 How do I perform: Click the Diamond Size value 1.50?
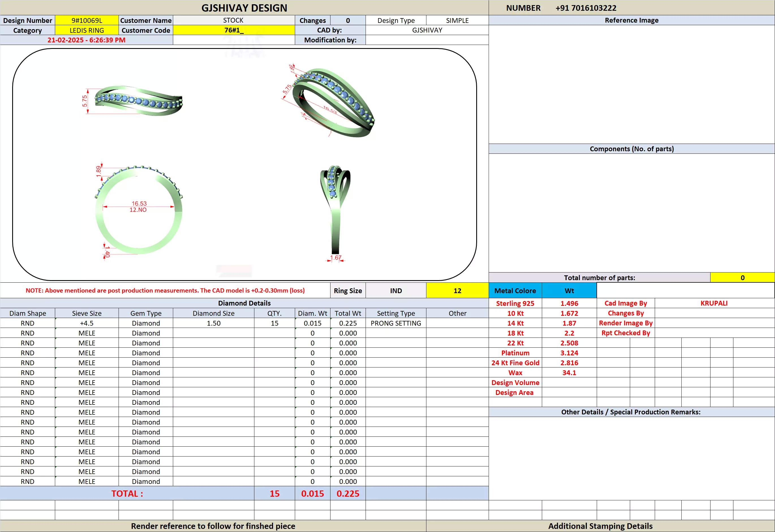click(x=214, y=323)
